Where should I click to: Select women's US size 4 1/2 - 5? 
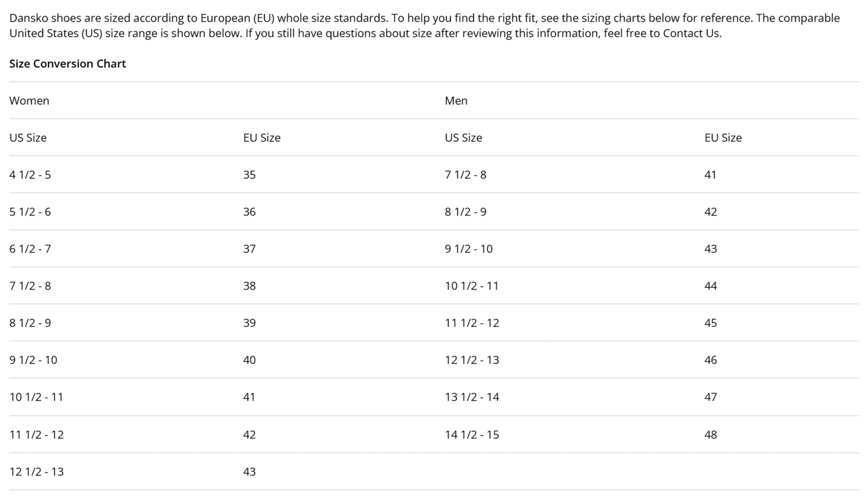[30, 175]
